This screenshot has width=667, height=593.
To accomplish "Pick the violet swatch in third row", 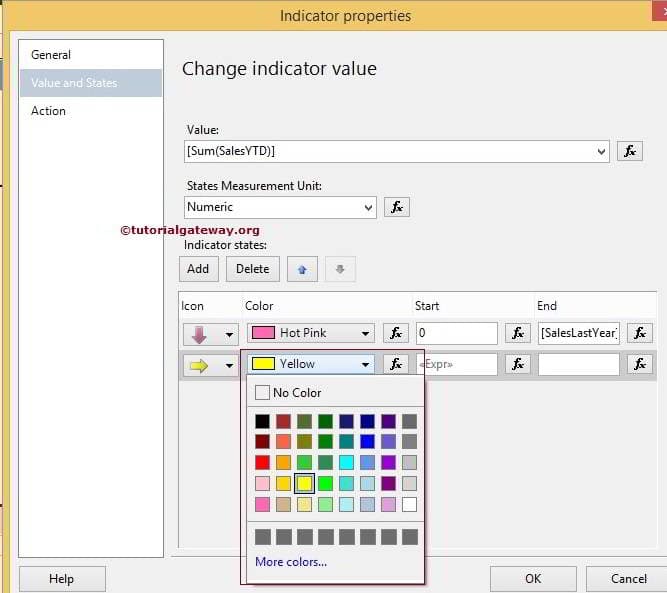I will click(x=388, y=462).
